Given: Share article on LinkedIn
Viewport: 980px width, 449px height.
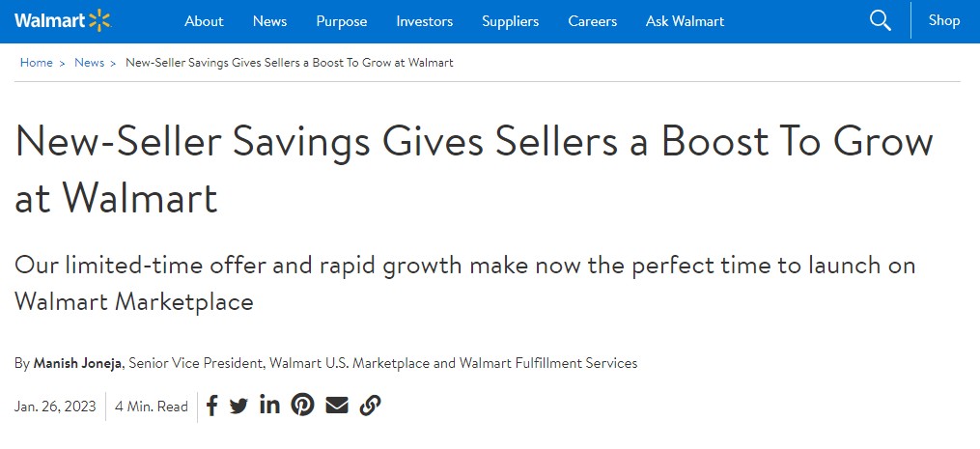Looking at the screenshot, I should (269, 406).
